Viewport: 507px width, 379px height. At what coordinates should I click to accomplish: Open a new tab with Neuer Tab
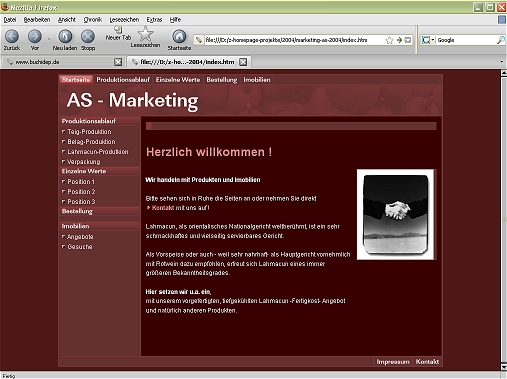118,33
